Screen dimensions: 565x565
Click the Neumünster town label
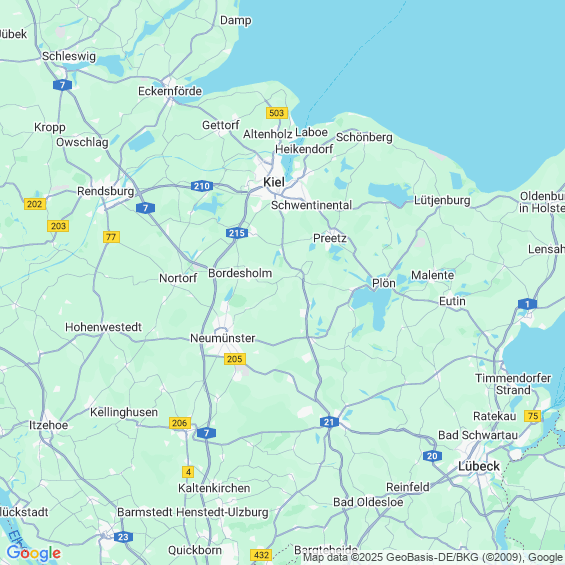(x=223, y=338)
